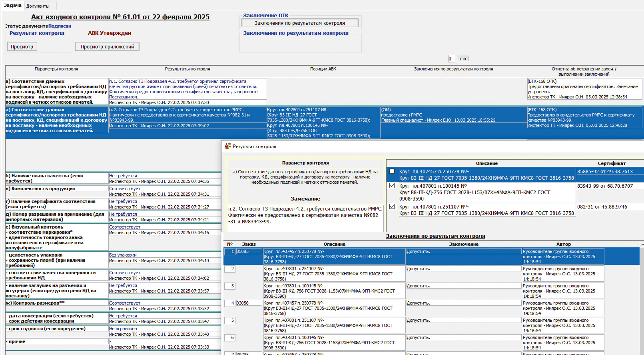Select certificate cell 83943-99 от 68.70.6707
Screen dimensions: 644x355
[x=605, y=186]
